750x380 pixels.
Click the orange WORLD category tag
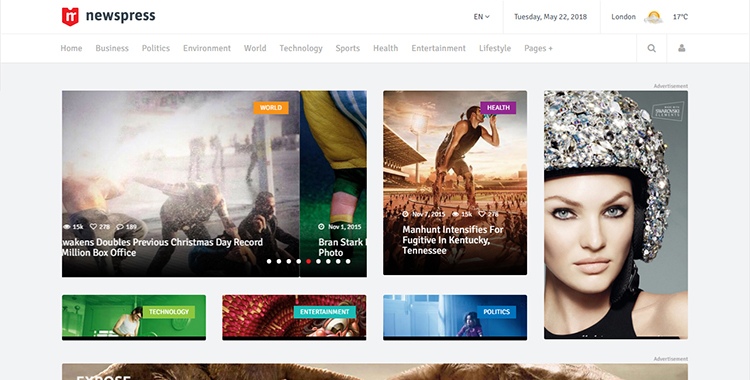coord(271,108)
